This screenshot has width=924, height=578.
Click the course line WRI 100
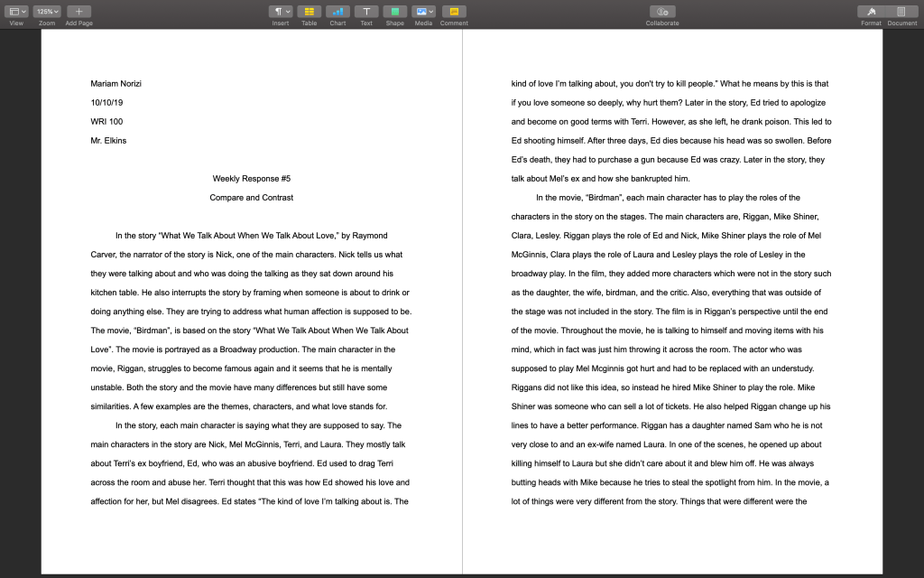pyautogui.click(x=106, y=122)
